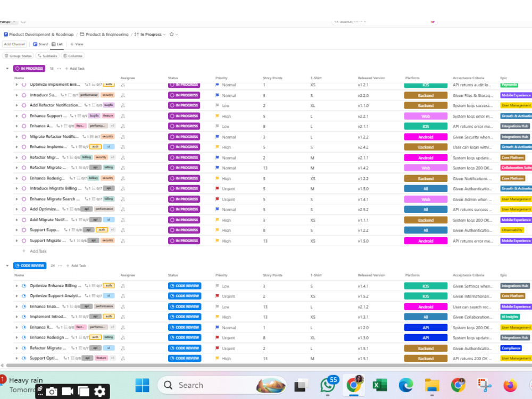Click Add Task row below In Progress list

click(35, 251)
